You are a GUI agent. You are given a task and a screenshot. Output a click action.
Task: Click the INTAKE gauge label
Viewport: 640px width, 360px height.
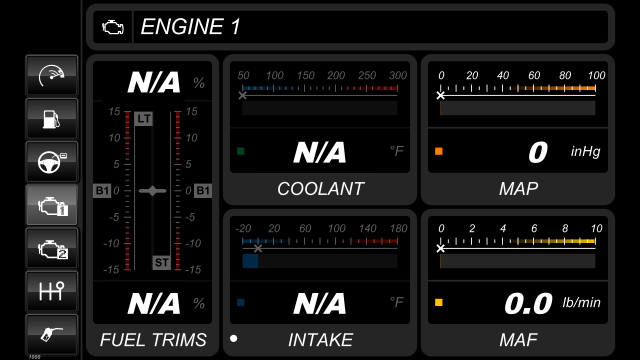click(320, 340)
